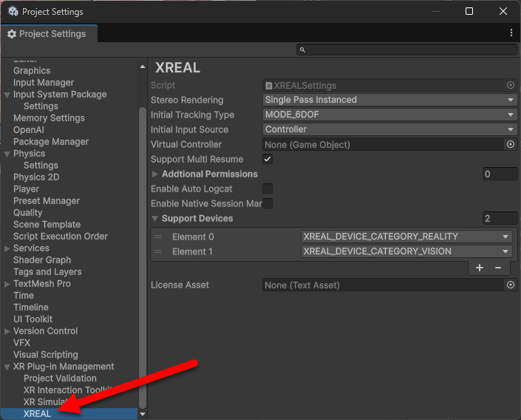Click the Unity logo in title bar
The width and height of the screenshot is (521, 420).
click(13, 11)
